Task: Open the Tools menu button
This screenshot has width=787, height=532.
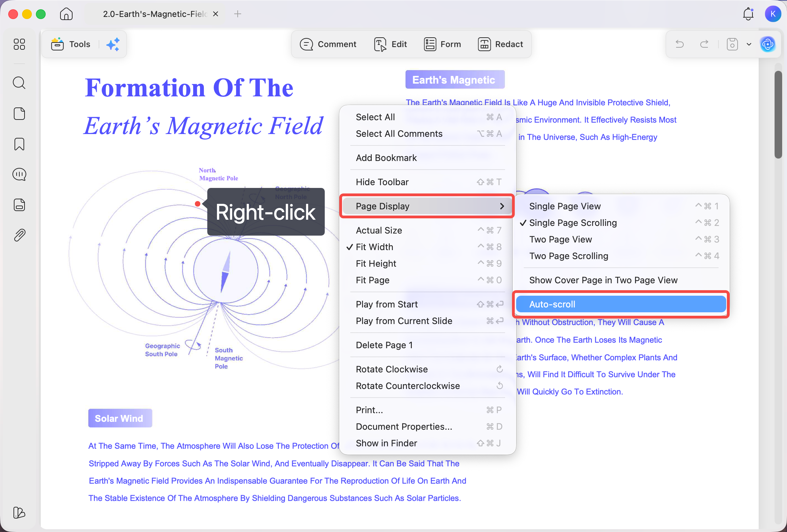Action: 71,44
